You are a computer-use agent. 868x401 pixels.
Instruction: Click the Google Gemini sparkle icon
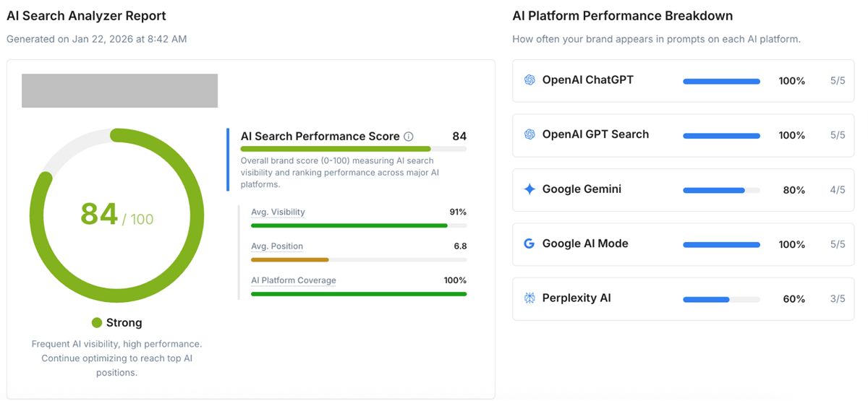[x=529, y=189]
